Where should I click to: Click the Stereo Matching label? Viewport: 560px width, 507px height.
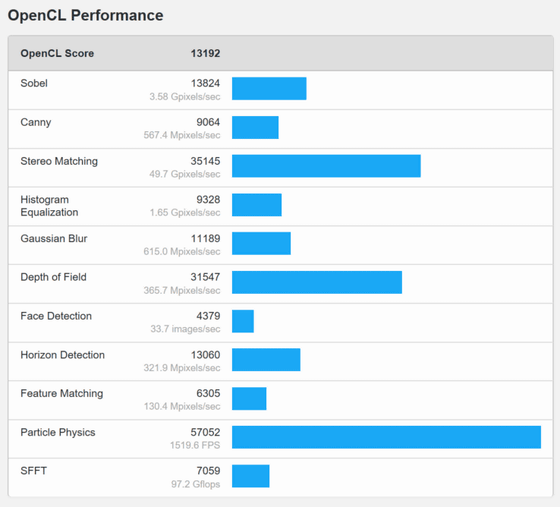coord(59,161)
